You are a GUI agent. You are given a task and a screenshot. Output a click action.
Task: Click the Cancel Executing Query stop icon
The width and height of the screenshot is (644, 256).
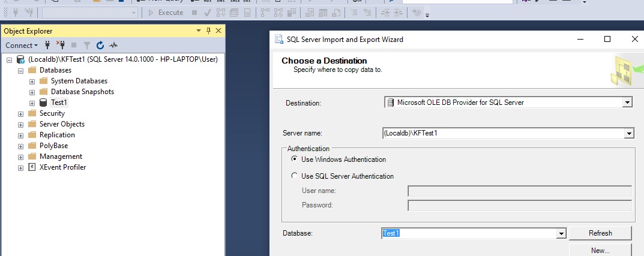pos(194,13)
